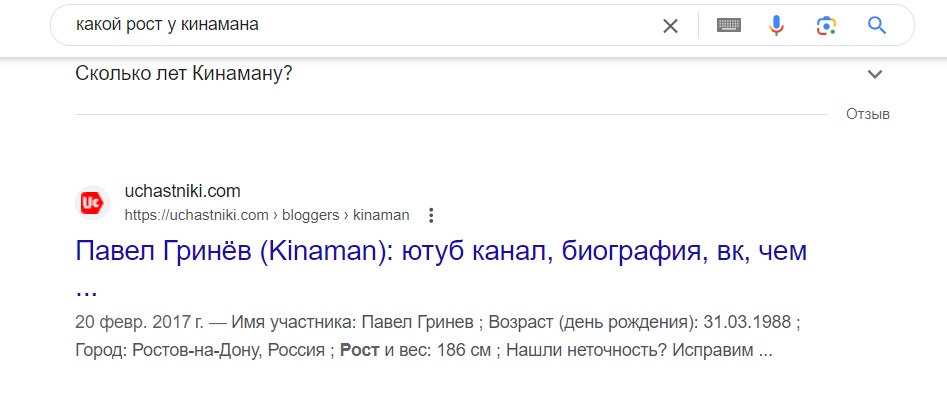The height and width of the screenshot is (393, 947).
Task: Click the uchastniki.com site name
Action: 182,191
